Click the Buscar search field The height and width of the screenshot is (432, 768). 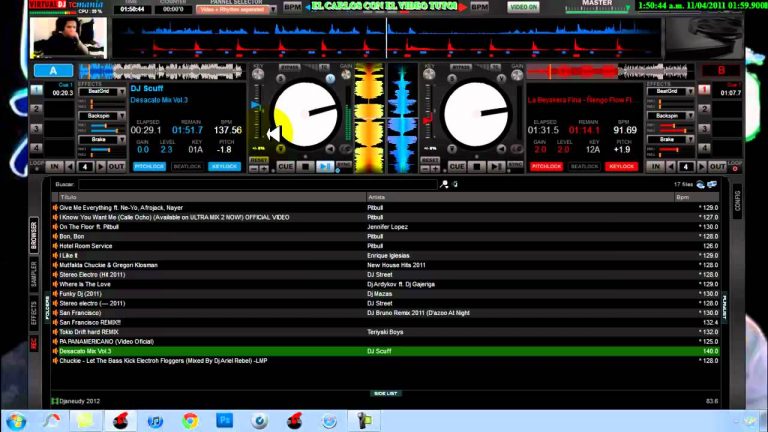257,184
